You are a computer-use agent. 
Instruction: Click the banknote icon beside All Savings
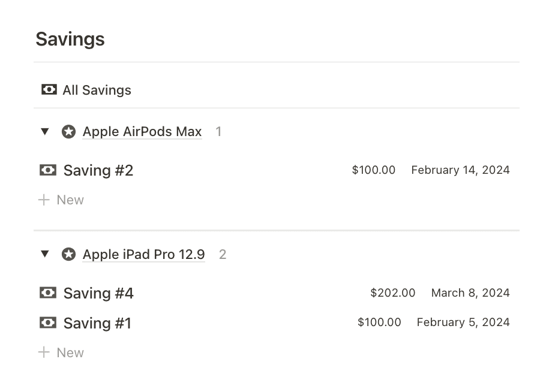tap(49, 89)
